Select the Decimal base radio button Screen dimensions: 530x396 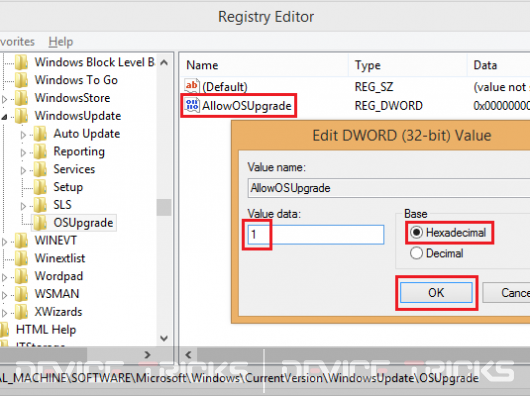[416, 253]
